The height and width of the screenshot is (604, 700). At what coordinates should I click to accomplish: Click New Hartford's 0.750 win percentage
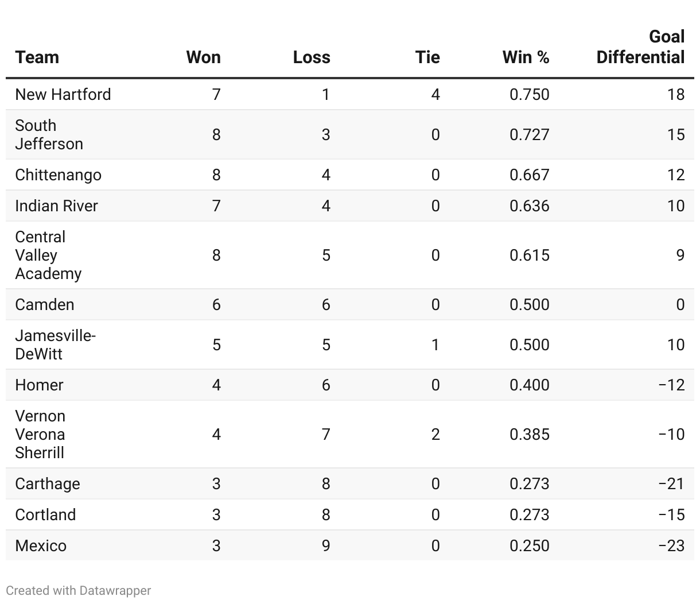[x=529, y=94]
